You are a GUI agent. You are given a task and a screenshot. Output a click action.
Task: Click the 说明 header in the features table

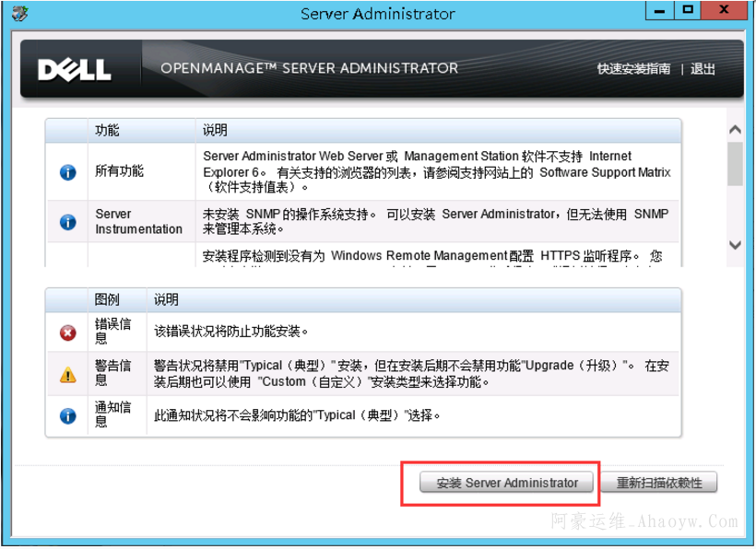coord(215,130)
